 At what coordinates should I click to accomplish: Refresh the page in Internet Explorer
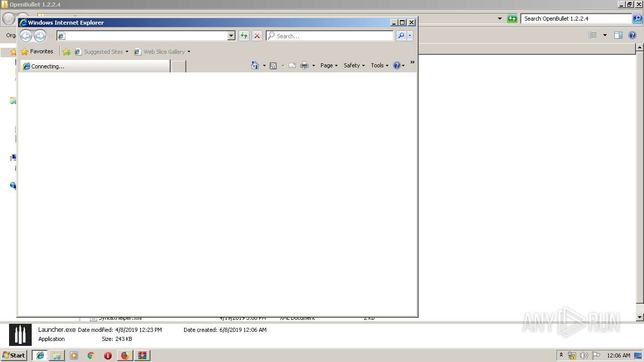tap(244, 36)
